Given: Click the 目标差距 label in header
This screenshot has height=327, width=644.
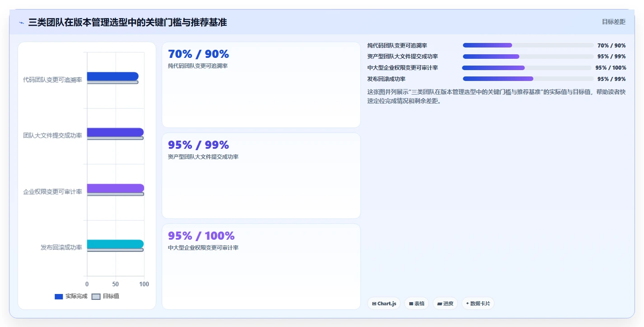Looking at the screenshot, I should pyautogui.click(x=614, y=22).
